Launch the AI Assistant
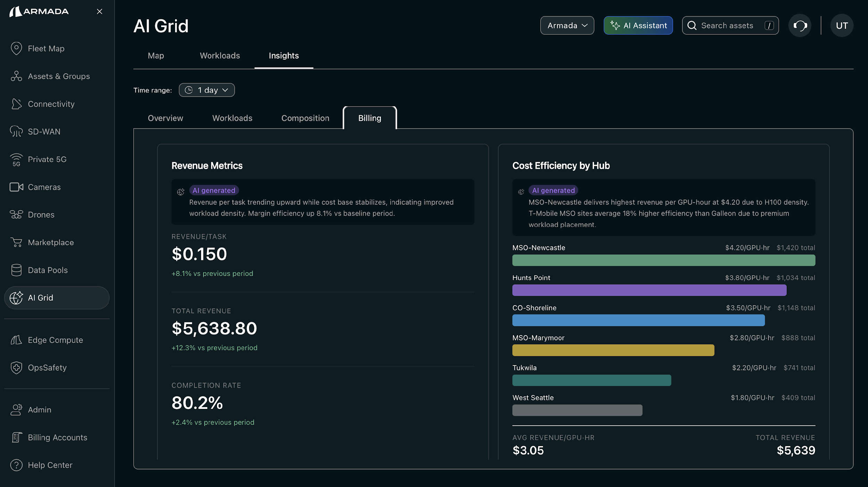 coord(638,25)
